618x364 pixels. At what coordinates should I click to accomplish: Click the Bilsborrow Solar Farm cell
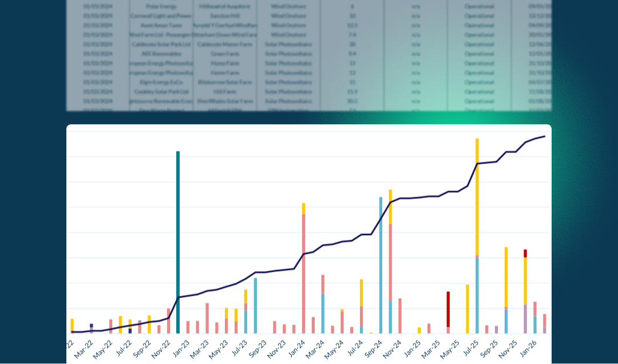(x=225, y=82)
